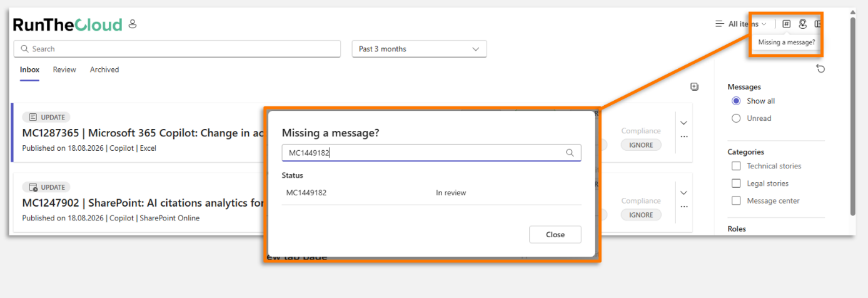Viewport: 868px width, 298px height.
Task: Click the In review status text
Action: (451, 193)
